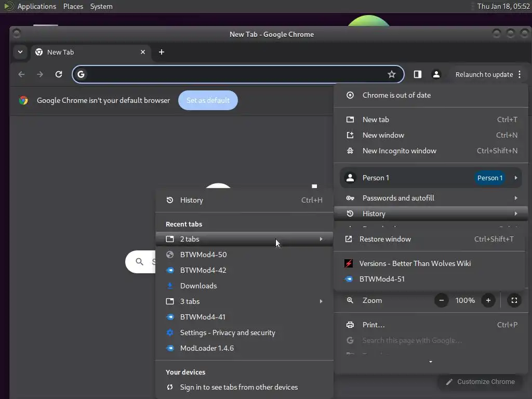This screenshot has width=532, height=399.
Task: Open the Places menu
Action: click(73, 6)
